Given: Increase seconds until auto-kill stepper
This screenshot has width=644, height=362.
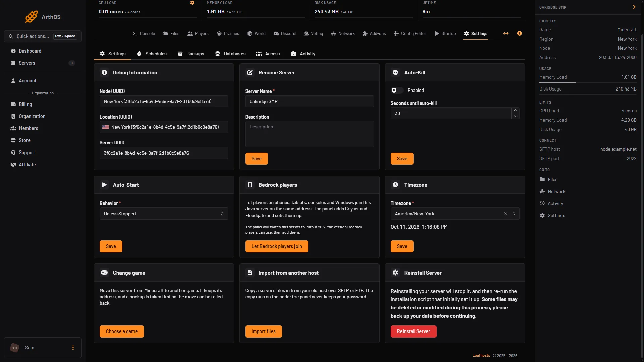Looking at the screenshot, I should click(x=516, y=110).
